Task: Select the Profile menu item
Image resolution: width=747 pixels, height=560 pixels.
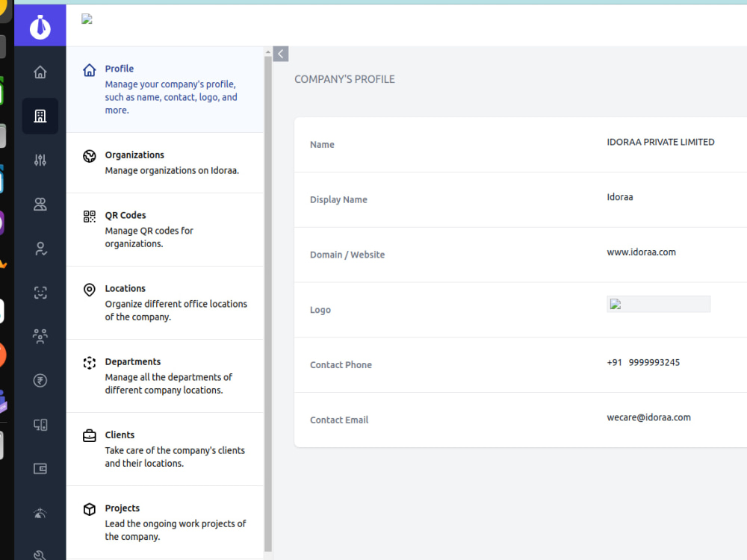Action: tap(165, 90)
